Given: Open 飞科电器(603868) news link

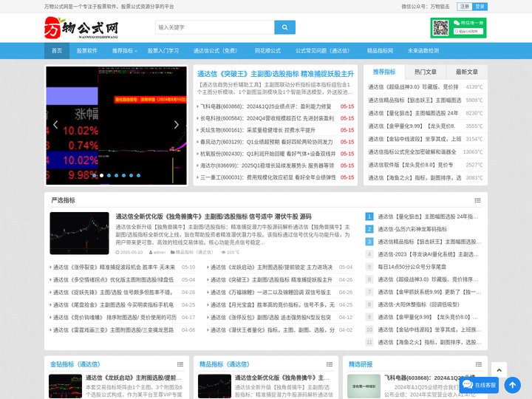Looking at the screenshot, I should tap(266, 106).
